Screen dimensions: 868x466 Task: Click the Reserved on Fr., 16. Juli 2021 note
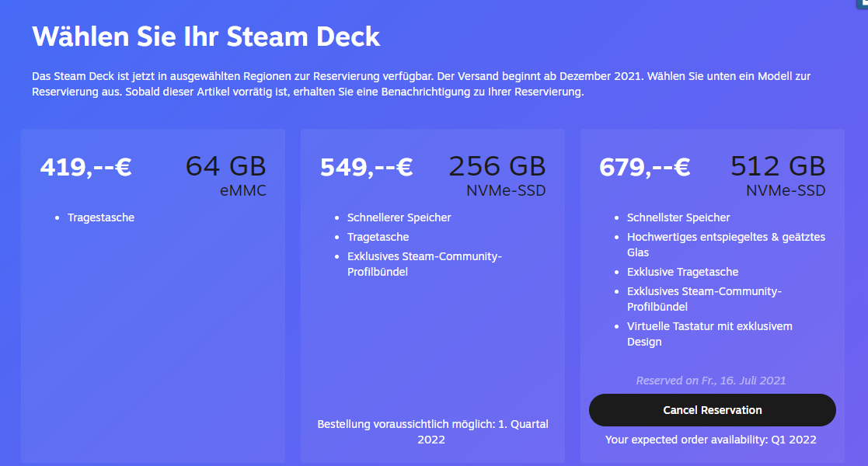point(711,381)
